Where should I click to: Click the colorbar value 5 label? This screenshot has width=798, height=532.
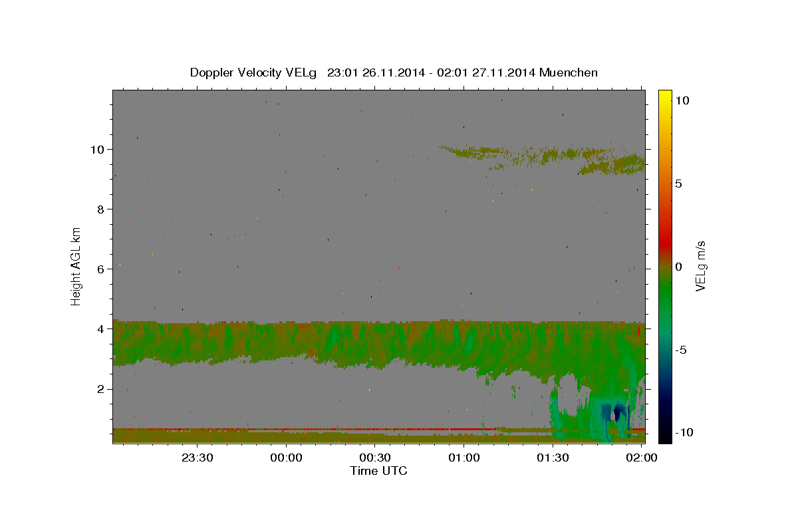click(x=678, y=184)
